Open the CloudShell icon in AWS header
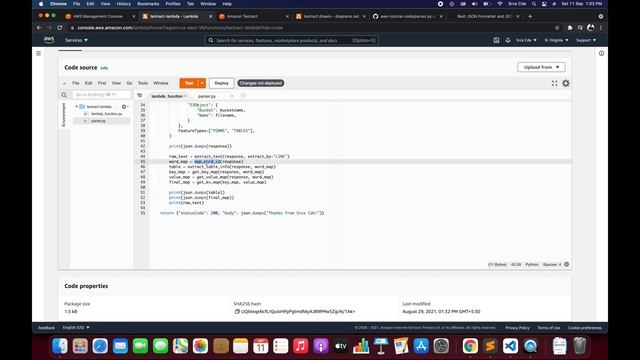The width and height of the screenshot is (640, 360). pyautogui.click(x=496, y=40)
